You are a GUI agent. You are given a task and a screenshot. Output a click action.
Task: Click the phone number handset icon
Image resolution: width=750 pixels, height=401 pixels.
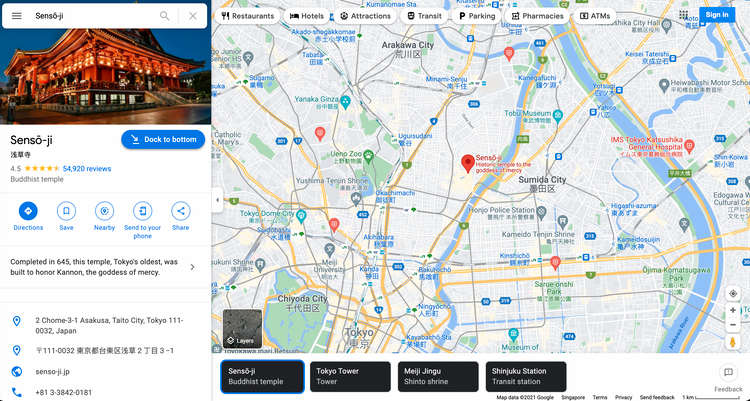click(17, 392)
